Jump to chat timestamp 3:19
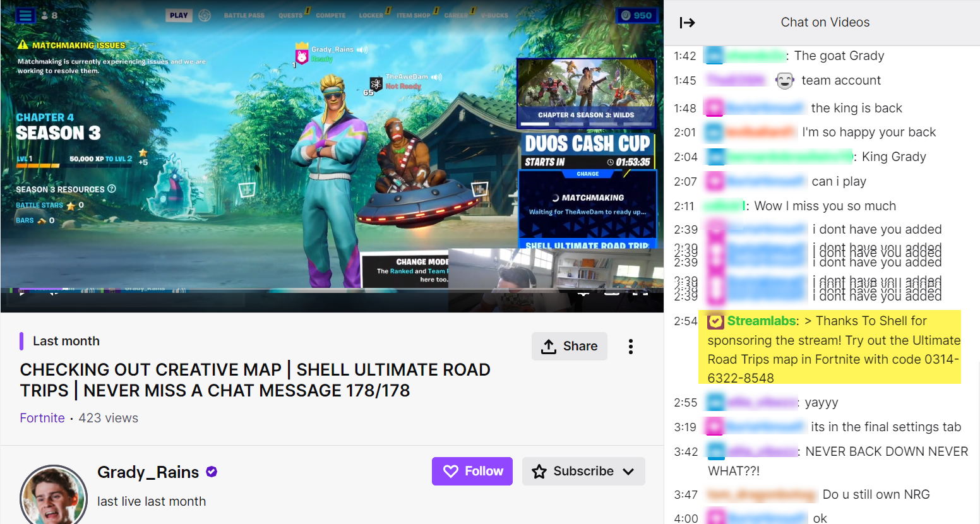980x524 pixels. pos(685,427)
